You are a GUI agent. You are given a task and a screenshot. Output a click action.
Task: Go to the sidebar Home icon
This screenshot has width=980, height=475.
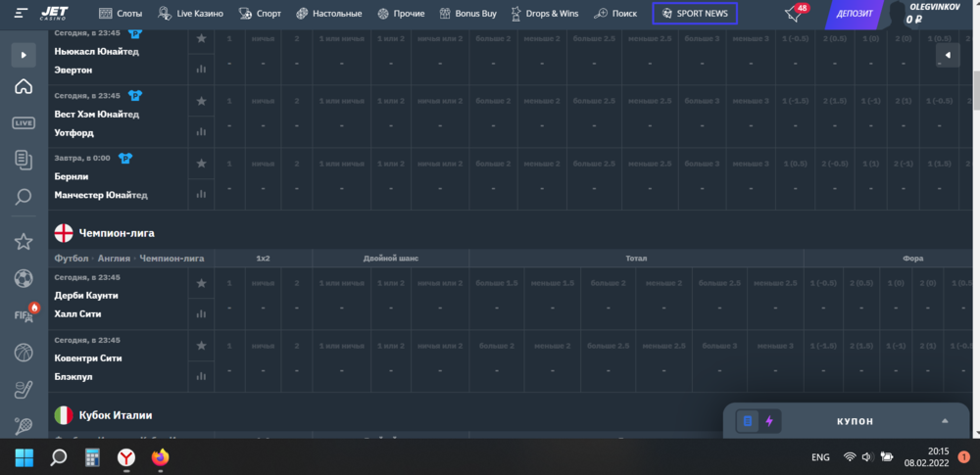click(x=24, y=86)
